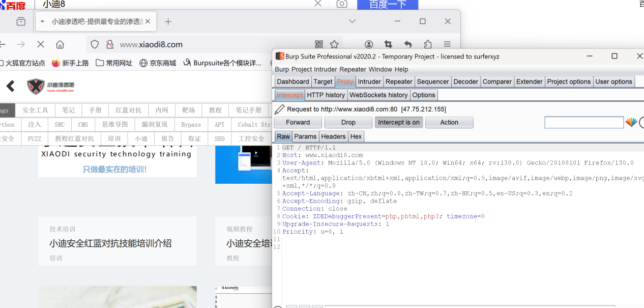Activate the screenshot crop tool icon

[388, 44]
